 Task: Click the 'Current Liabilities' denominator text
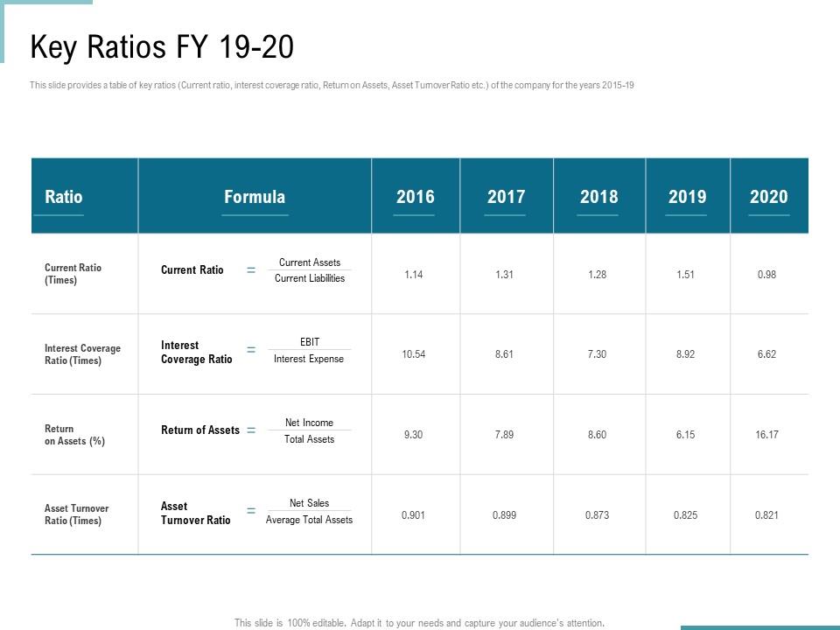[310, 278]
